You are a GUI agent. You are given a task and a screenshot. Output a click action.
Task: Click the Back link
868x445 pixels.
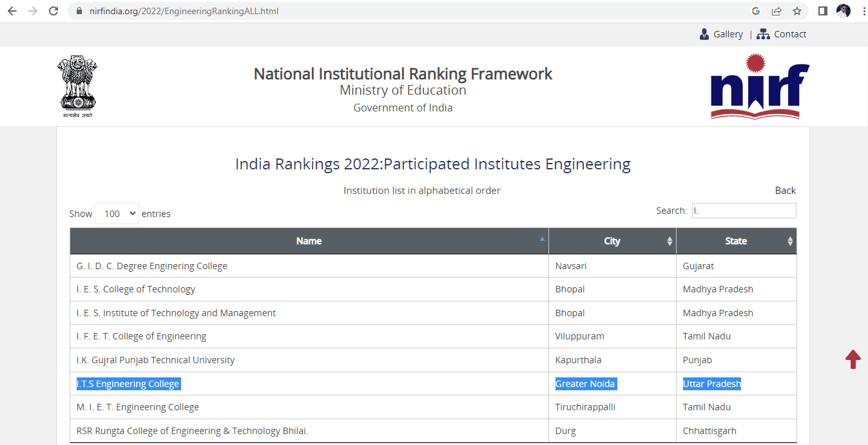(786, 191)
